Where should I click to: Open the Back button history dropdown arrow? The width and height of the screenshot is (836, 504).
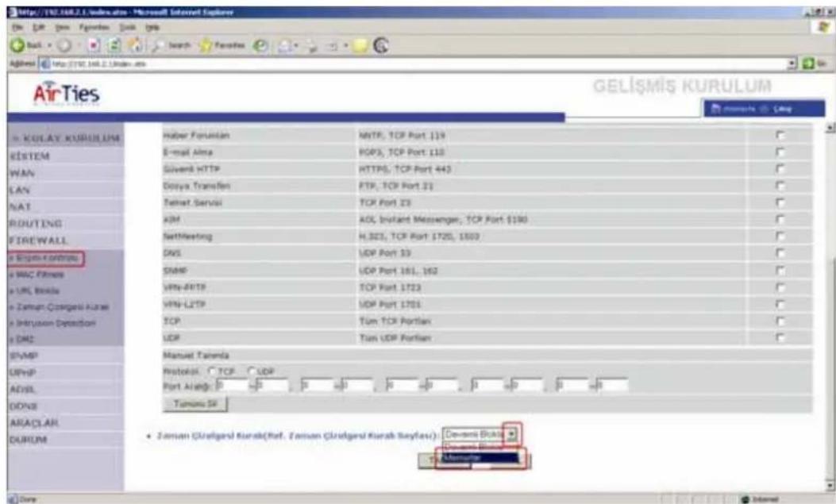(49, 46)
